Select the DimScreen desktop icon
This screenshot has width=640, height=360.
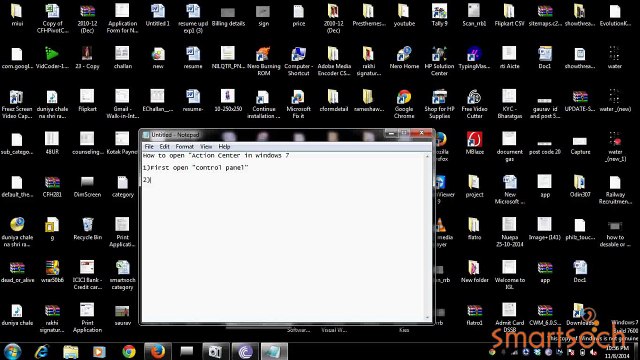coord(87,187)
